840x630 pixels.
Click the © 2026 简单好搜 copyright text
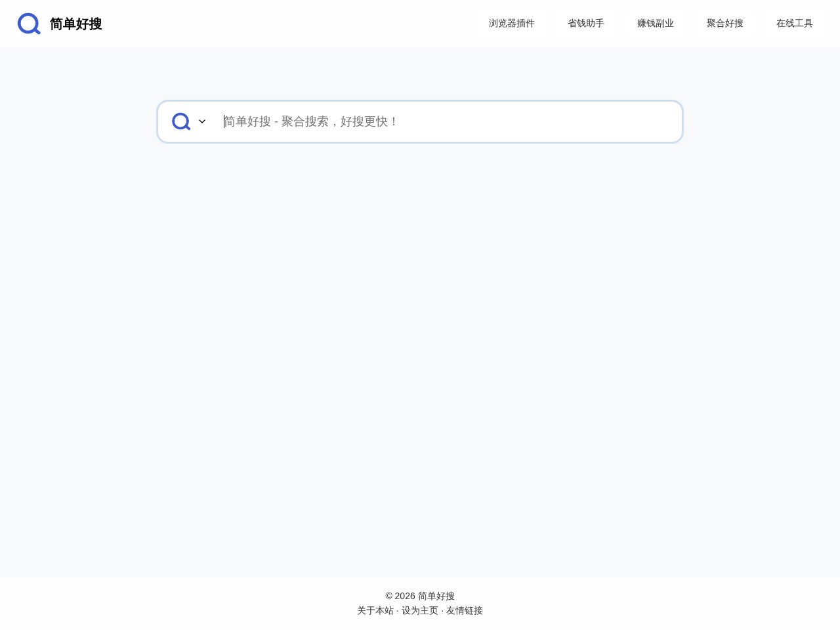(x=420, y=596)
